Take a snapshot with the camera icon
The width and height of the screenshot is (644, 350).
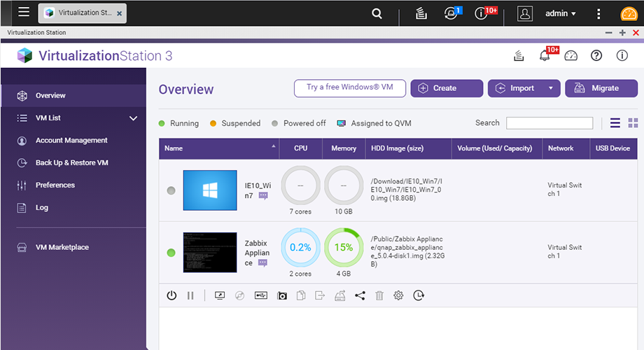[x=281, y=296]
